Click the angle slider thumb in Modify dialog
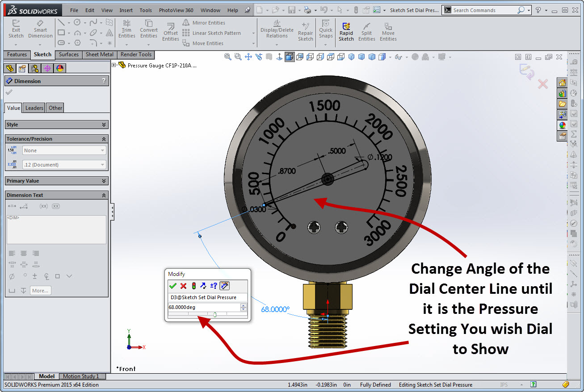Image resolution: width=584 pixels, height=392 pixels. click(x=215, y=315)
